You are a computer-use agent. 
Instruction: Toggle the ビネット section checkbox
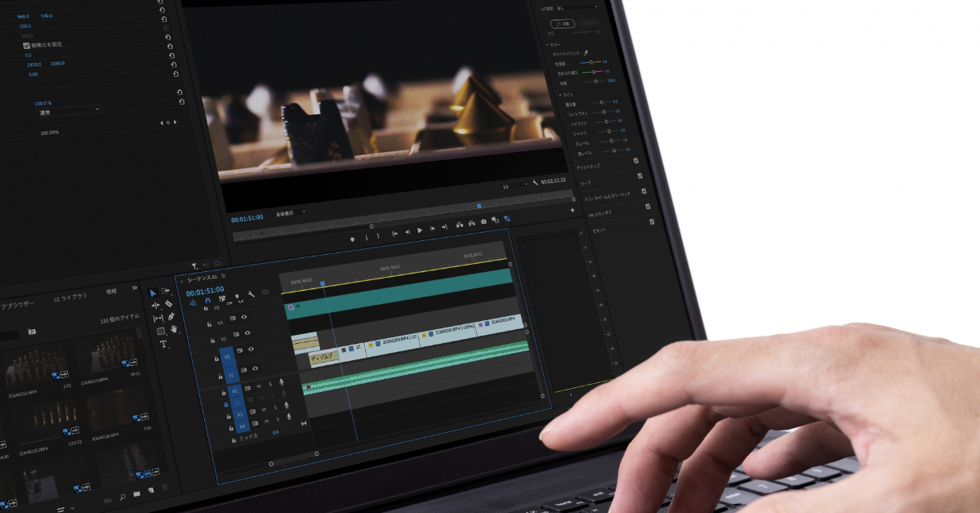(x=652, y=221)
